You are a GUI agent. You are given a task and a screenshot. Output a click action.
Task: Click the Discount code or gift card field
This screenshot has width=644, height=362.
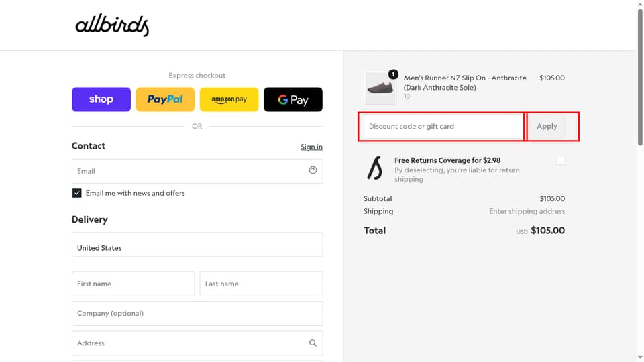[x=443, y=127]
